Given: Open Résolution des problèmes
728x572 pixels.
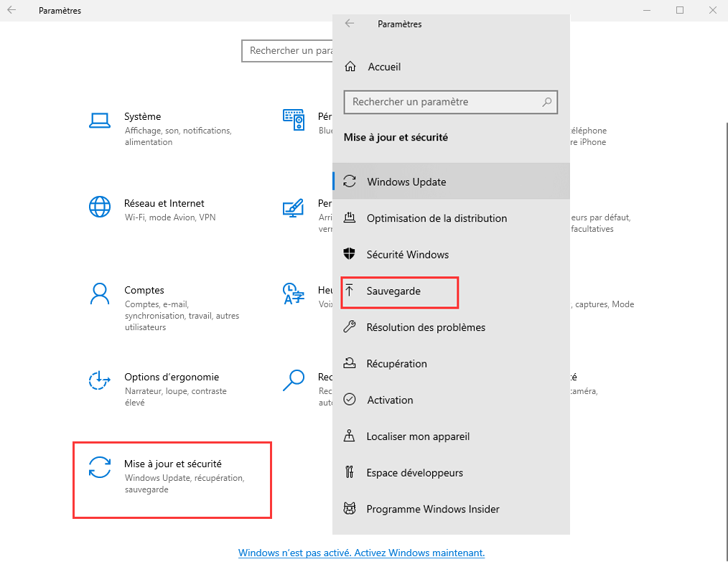Looking at the screenshot, I should pos(426,327).
